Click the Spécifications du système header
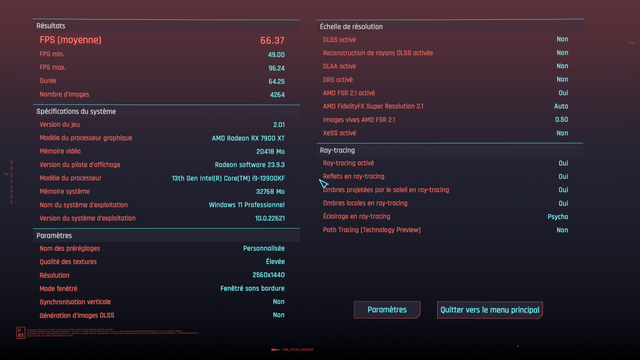The image size is (640, 360). point(76,111)
